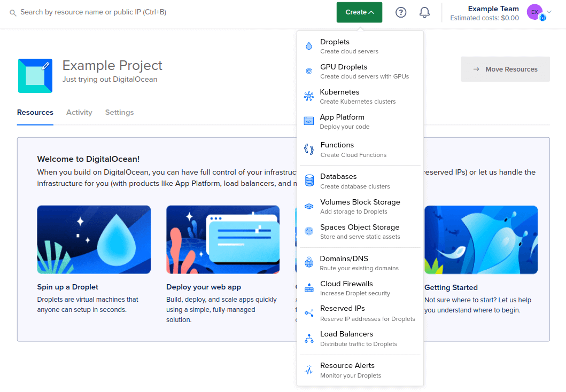Select the Droplets icon in the Create menu
566x392 pixels.
[x=309, y=45]
